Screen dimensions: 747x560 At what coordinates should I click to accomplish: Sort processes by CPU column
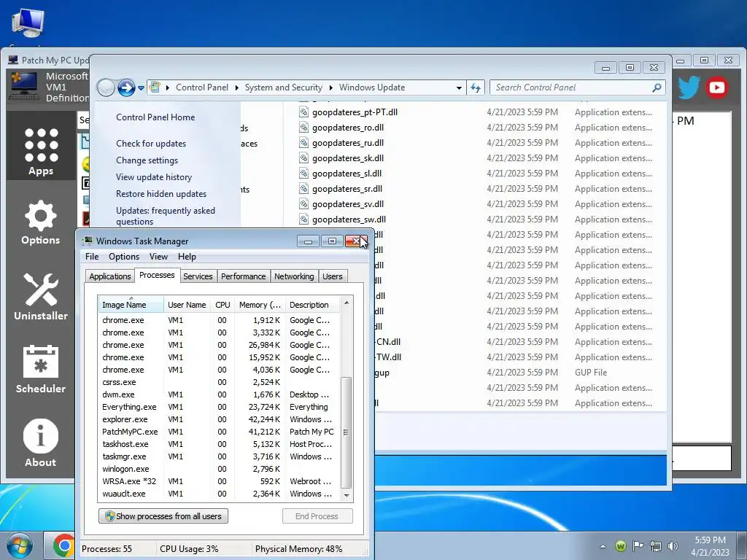tap(222, 305)
